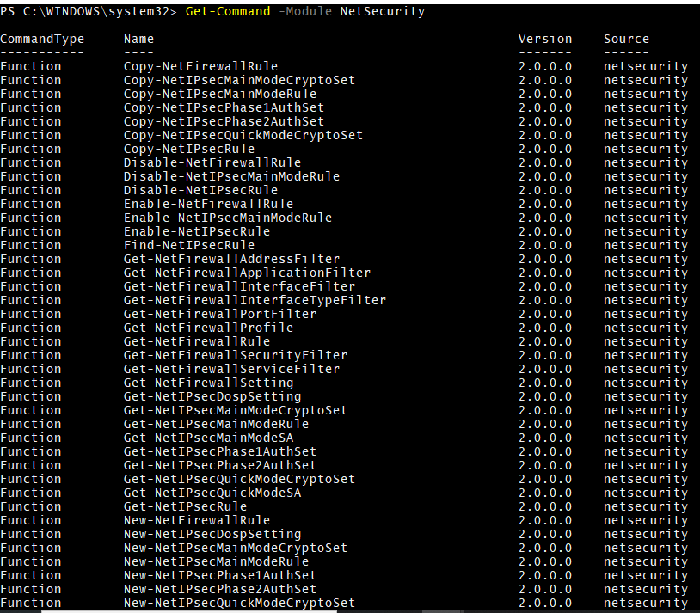Select Get-NetIPsecPhase1AuthSet entry

pos(220,452)
